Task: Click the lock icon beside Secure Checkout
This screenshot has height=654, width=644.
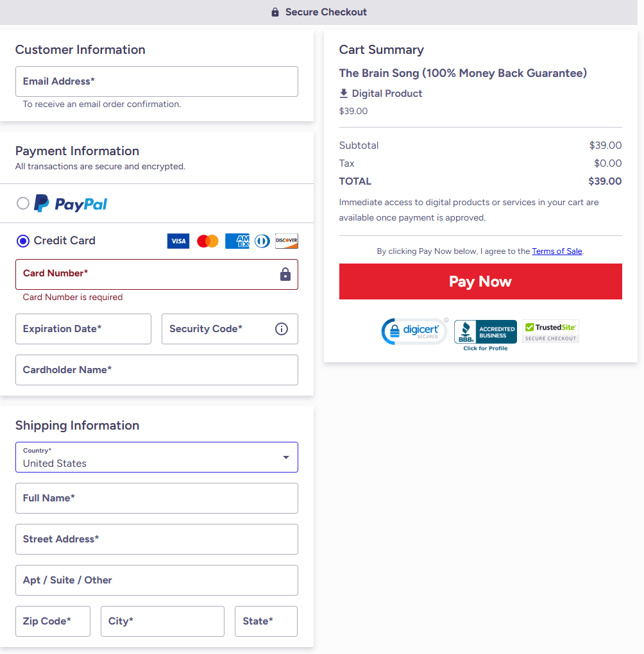Action: (x=275, y=12)
